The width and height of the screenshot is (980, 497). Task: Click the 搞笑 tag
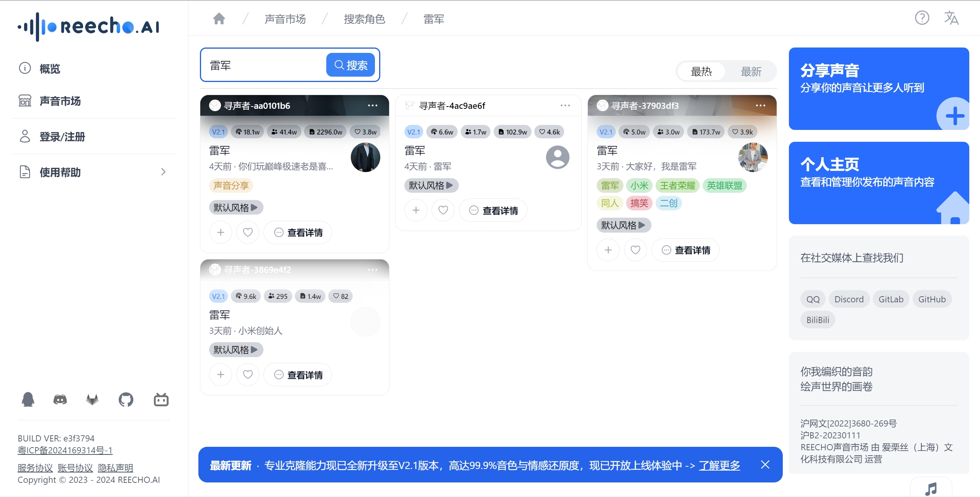click(639, 203)
